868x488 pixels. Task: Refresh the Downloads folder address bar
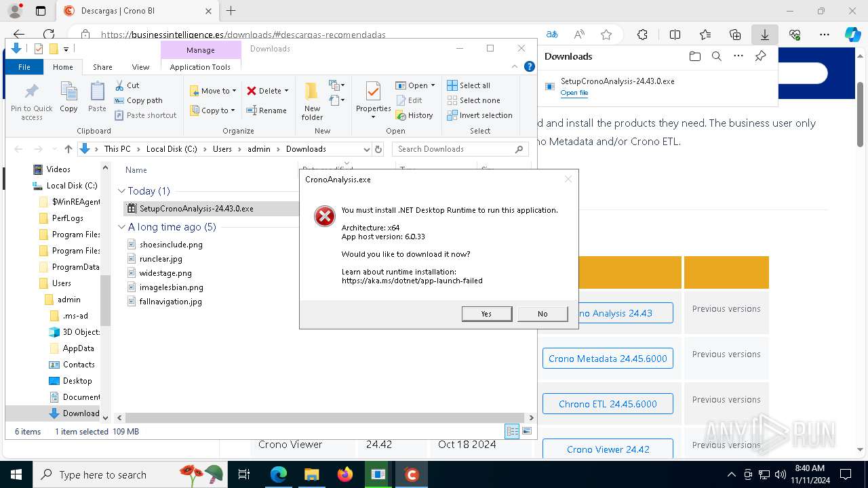pyautogui.click(x=378, y=149)
